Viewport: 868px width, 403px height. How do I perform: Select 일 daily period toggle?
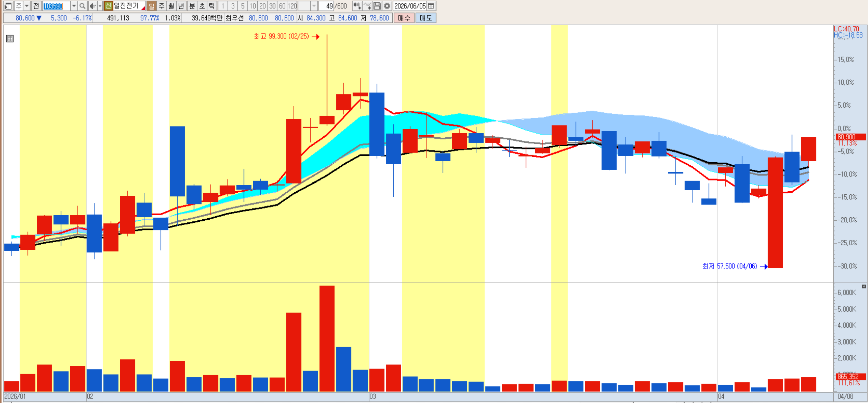click(x=151, y=6)
